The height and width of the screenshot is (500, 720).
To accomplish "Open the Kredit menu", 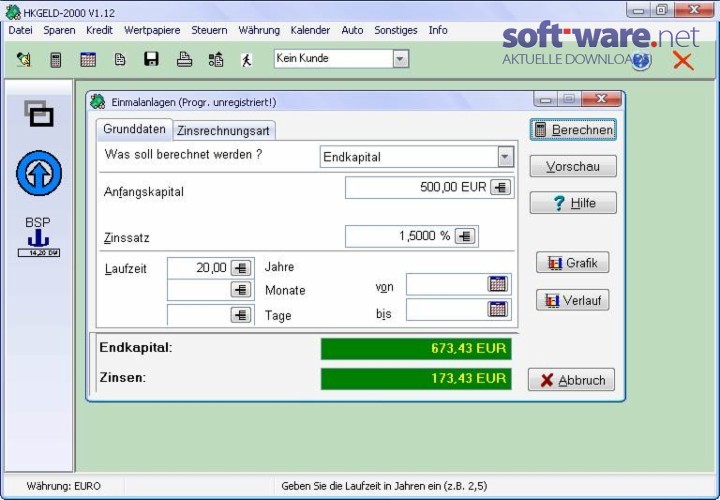I will pos(99,30).
